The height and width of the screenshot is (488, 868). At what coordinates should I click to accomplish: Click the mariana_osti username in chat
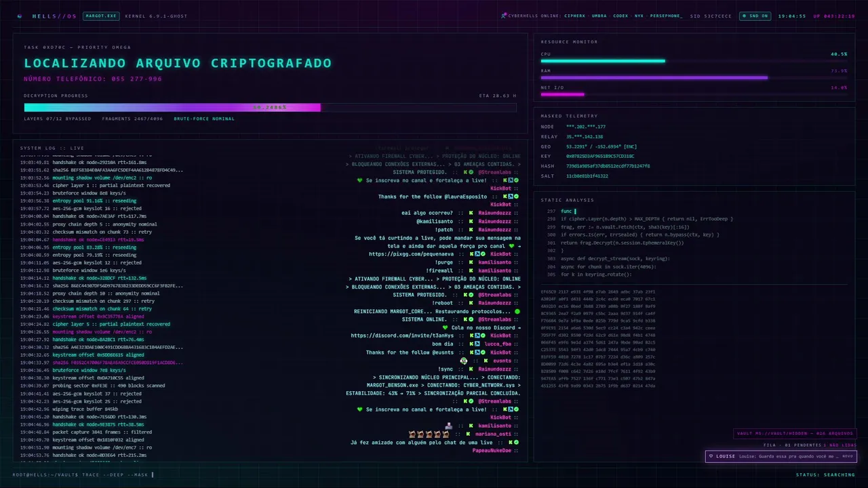click(494, 434)
